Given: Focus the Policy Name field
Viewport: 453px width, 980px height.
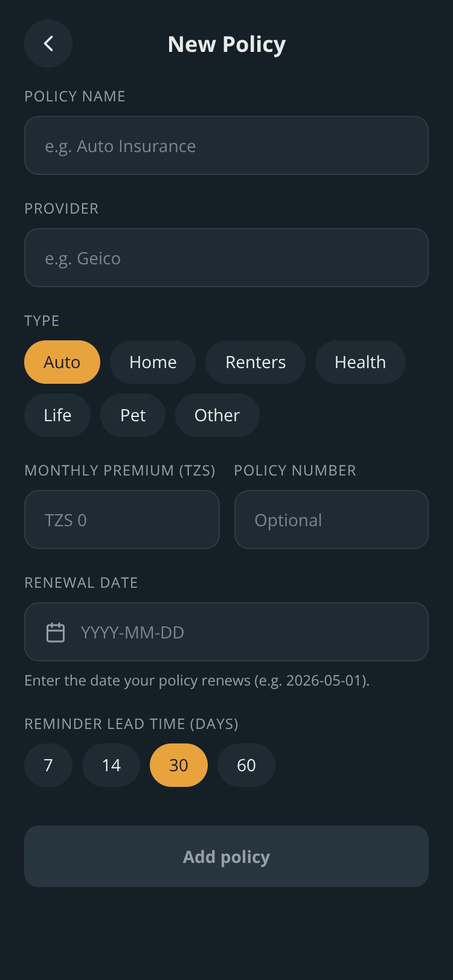Looking at the screenshot, I should (x=226, y=145).
